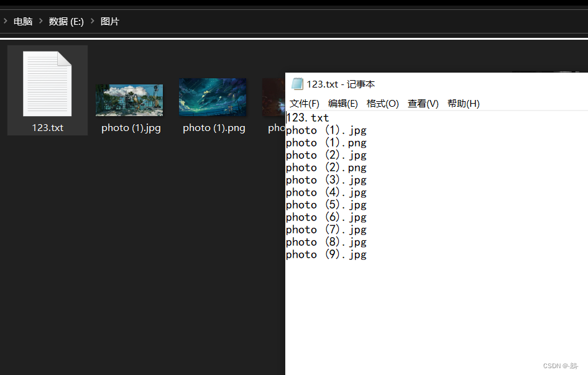Select the 123.txt file icon
The image size is (588, 375).
pyautogui.click(x=47, y=84)
